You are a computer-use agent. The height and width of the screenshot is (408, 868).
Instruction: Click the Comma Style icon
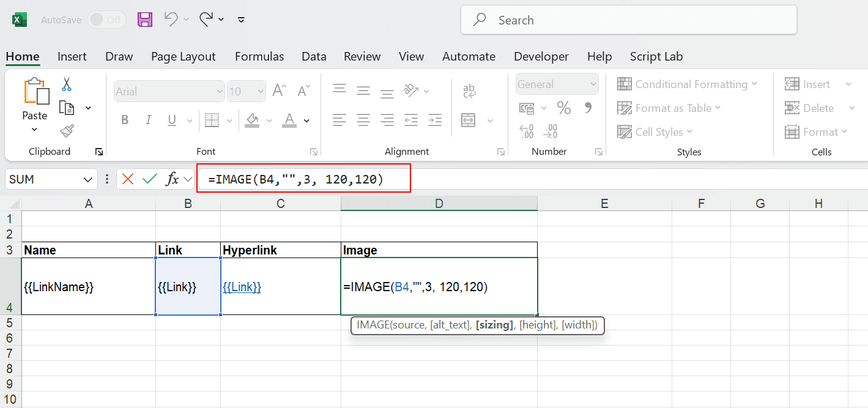coord(588,108)
